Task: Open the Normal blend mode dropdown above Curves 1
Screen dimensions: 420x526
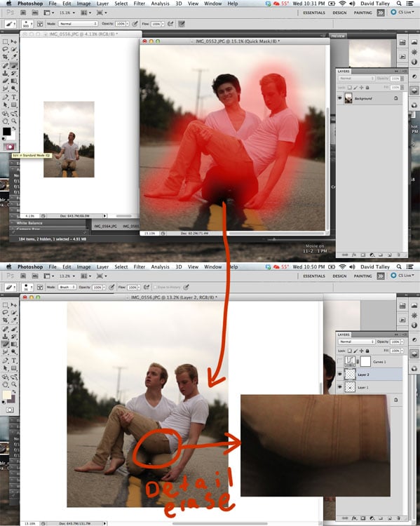Action: coord(356,342)
